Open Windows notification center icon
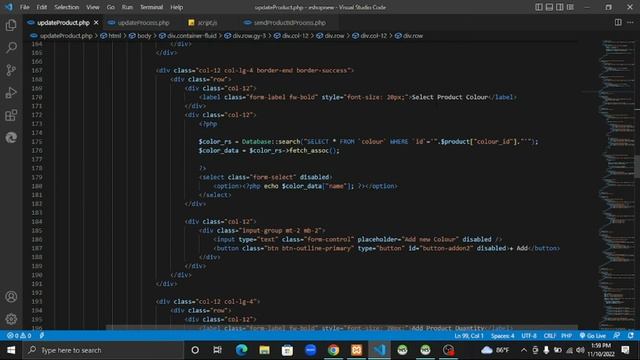Image resolution: width=640 pixels, height=360 pixels. tap(626, 350)
